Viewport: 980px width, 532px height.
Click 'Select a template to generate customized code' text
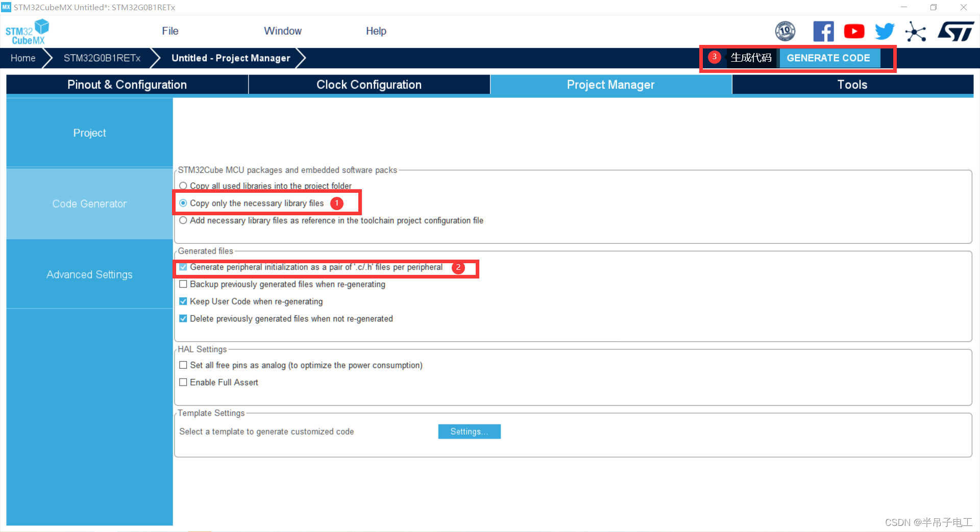click(266, 432)
